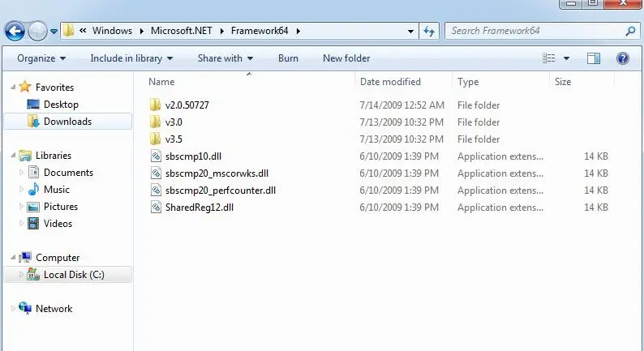Expand the Local Disk (C:) arrow
Image resolution: width=644 pixels, height=351 pixels.
pos(21,275)
